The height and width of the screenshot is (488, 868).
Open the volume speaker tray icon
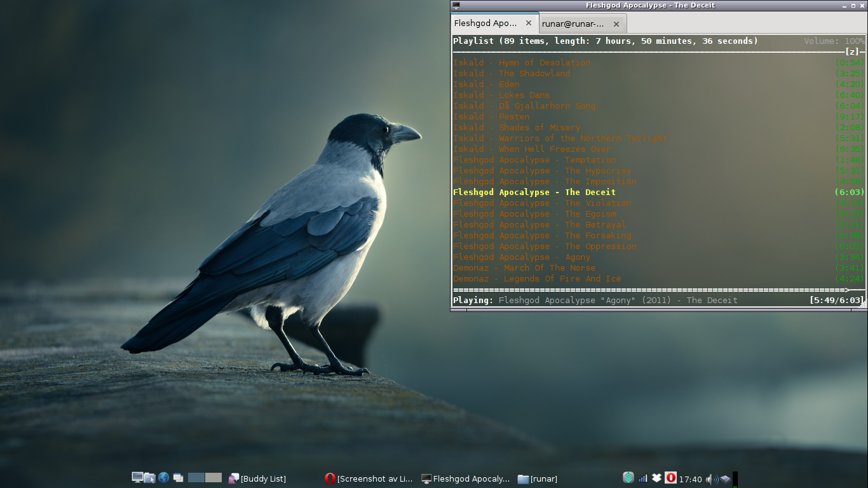coord(712,479)
